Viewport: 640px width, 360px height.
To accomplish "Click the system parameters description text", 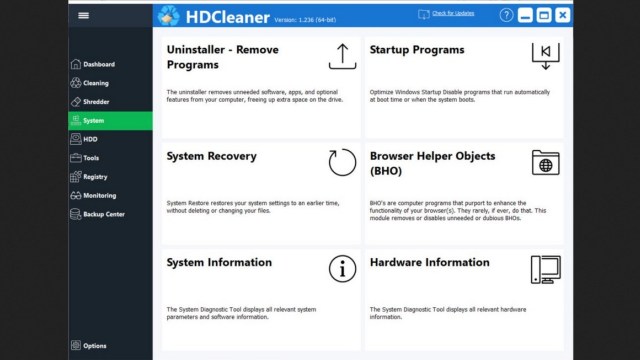I will point(241,313).
